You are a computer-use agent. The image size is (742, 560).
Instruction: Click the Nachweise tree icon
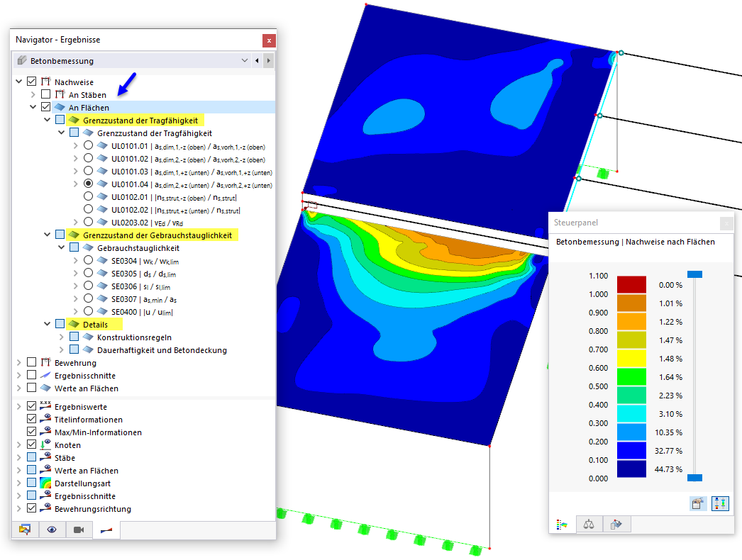pyautogui.click(x=45, y=82)
